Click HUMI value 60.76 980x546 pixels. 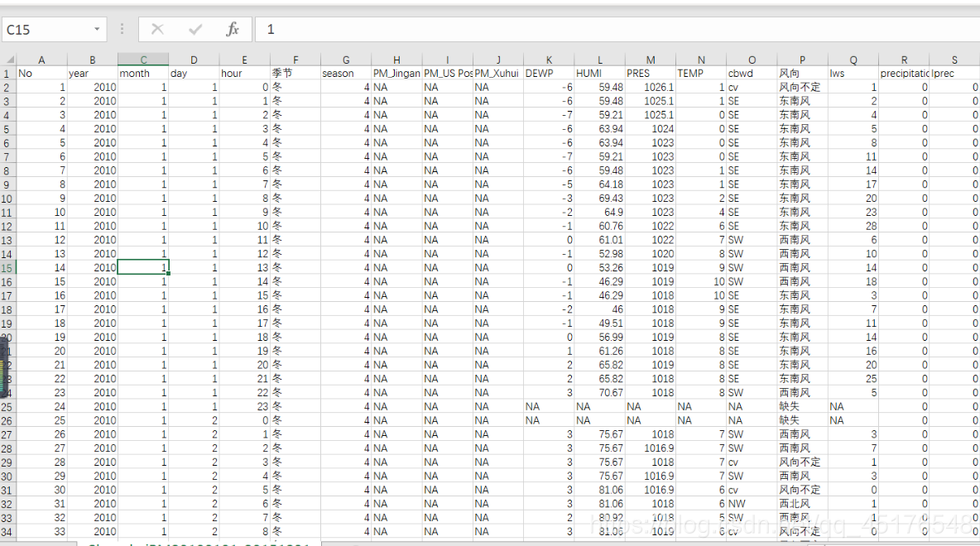point(599,226)
